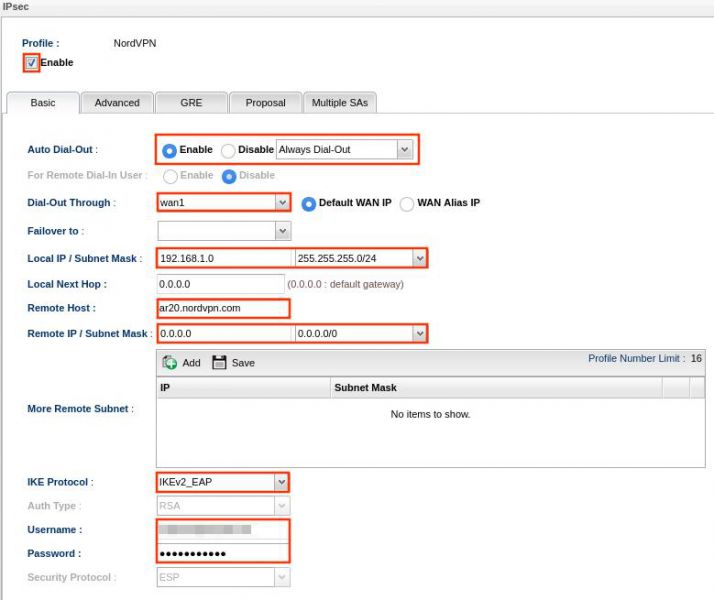Select Enable for Remote Dial-In User
The height and width of the screenshot is (600, 714).
point(170,176)
